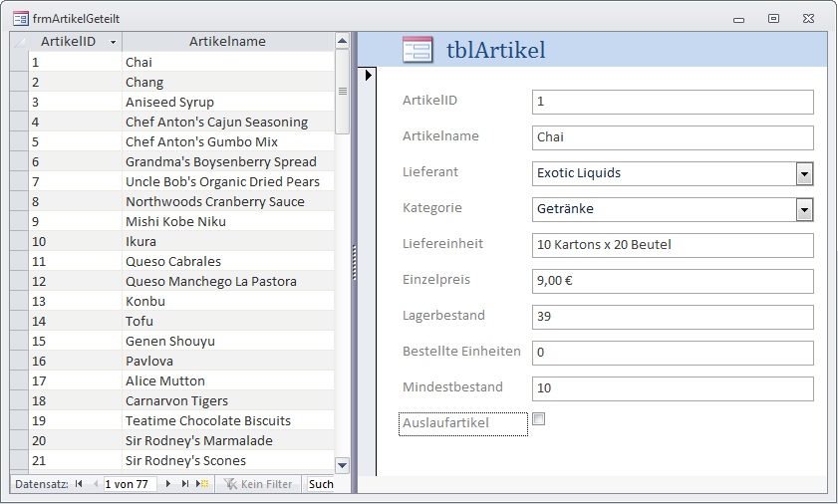The image size is (838, 504).
Task: Click Sir Rodney's Scones cell
Action: point(228,461)
